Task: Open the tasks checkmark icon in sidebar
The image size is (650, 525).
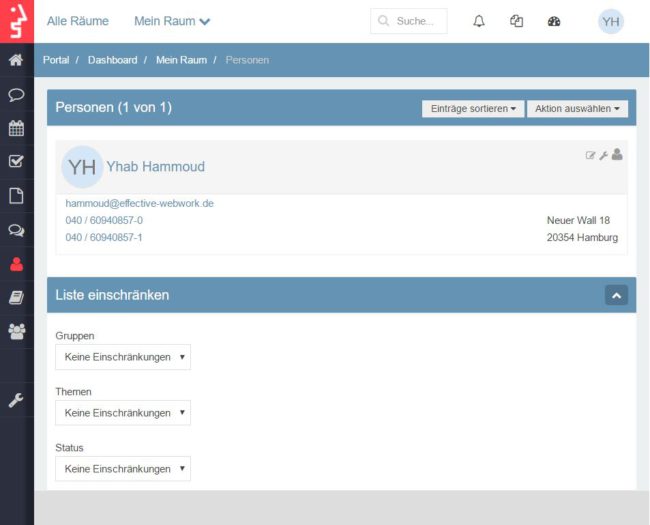Action: click(x=16, y=161)
